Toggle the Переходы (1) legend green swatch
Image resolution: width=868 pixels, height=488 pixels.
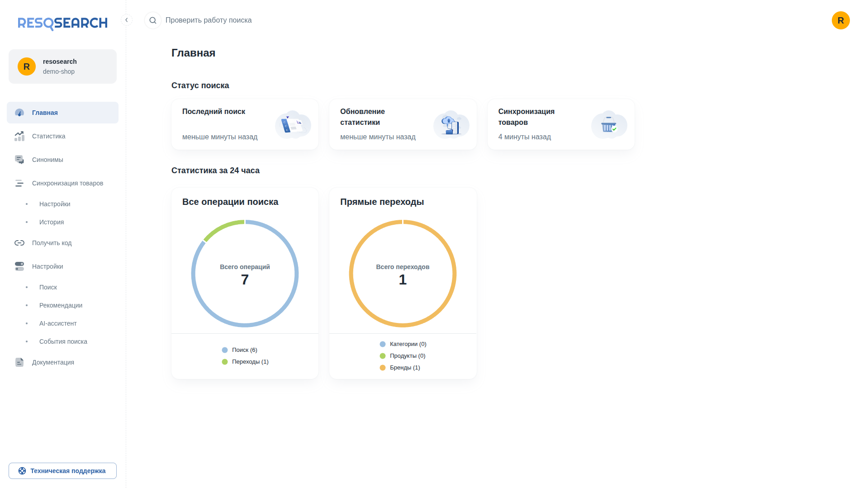[x=225, y=362]
